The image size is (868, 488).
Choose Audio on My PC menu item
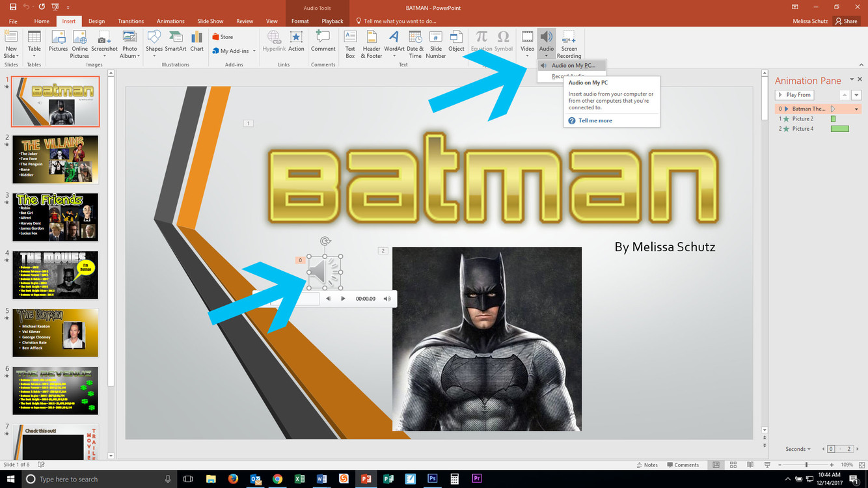(572, 65)
